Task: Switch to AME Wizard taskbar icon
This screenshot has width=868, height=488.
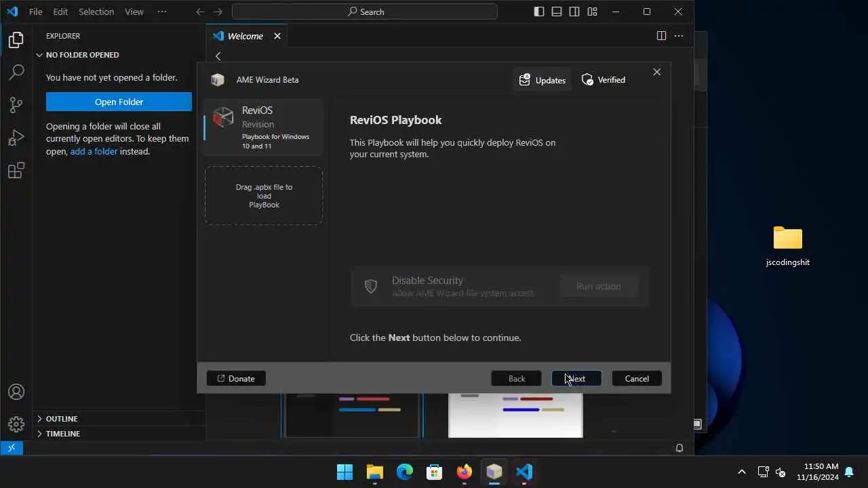Action: (x=494, y=472)
